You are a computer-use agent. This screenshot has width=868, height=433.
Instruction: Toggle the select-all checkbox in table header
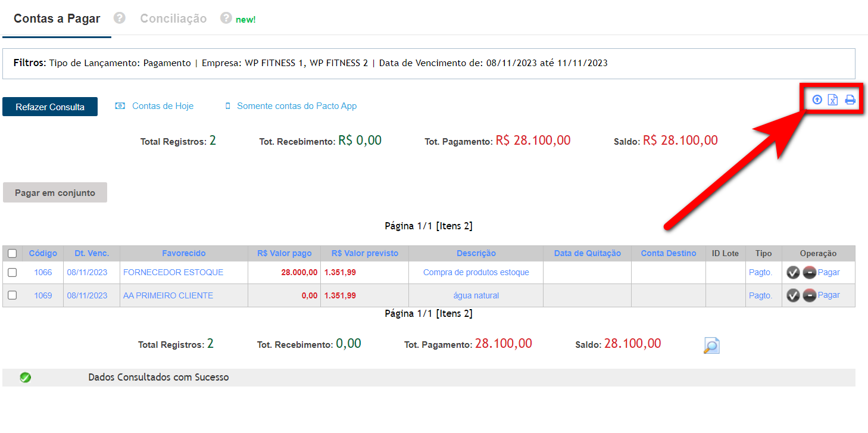(x=13, y=254)
